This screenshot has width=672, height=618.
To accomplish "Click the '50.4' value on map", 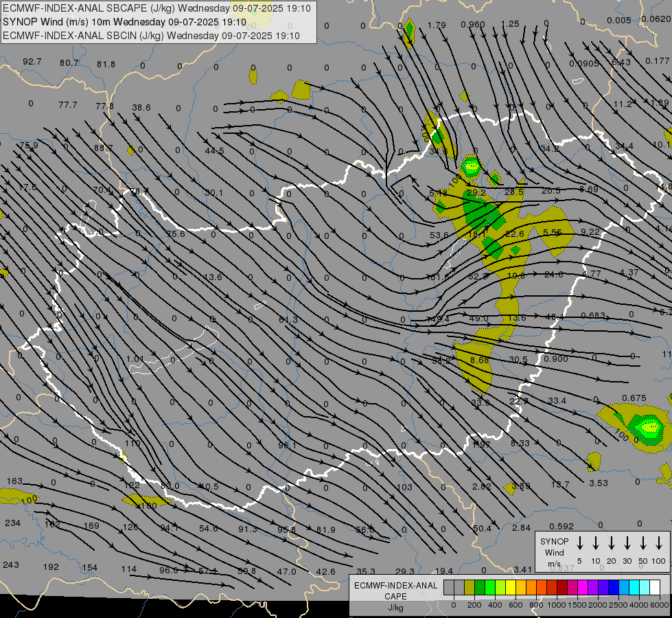I will [482, 529].
